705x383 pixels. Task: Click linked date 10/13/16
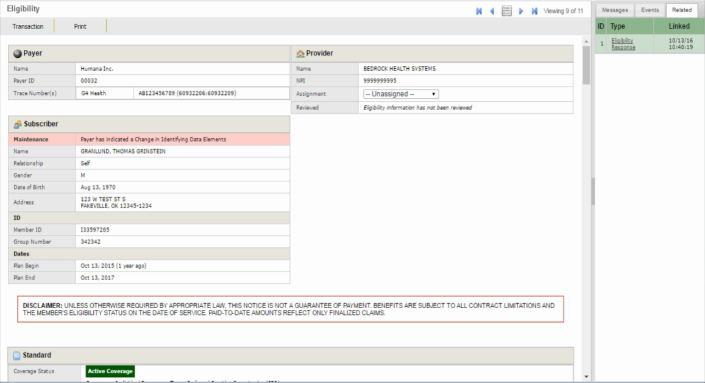pyautogui.click(x=680, y=40)
